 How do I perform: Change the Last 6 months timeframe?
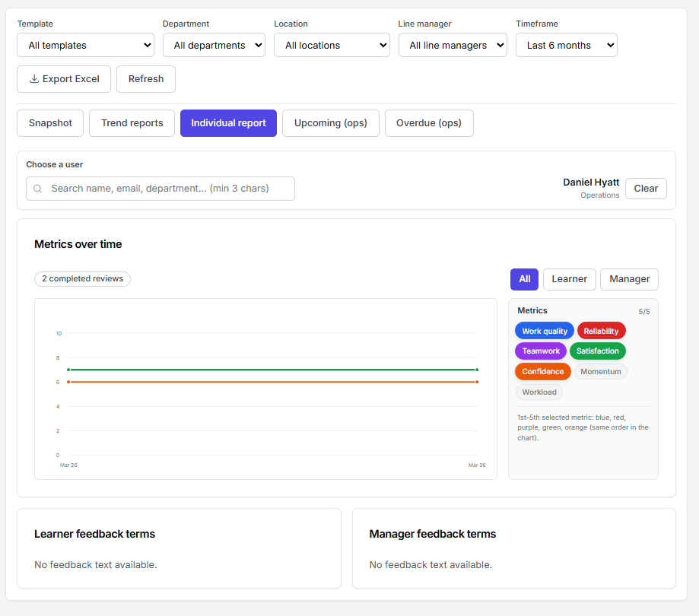[x=566, y=45]
